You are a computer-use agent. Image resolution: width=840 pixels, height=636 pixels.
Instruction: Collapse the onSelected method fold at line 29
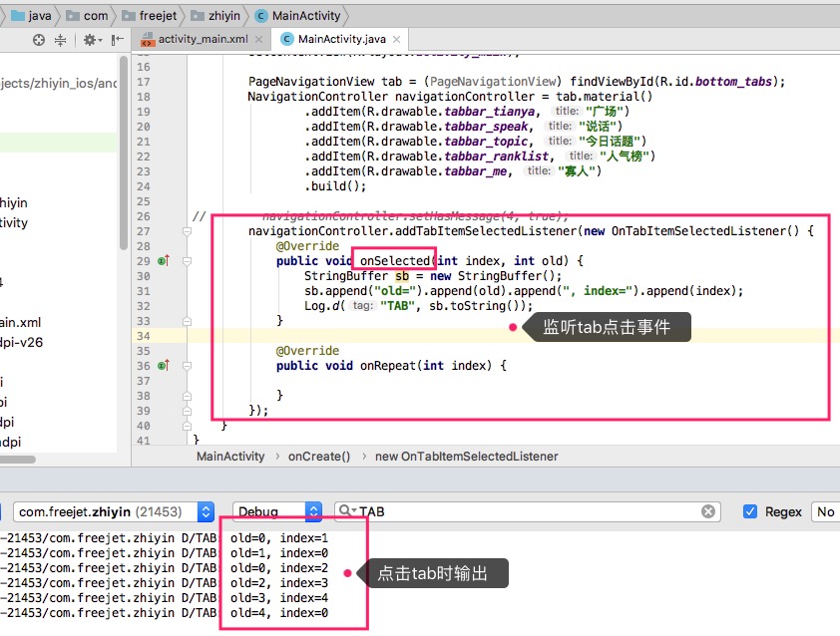click(x=187, y=261)
